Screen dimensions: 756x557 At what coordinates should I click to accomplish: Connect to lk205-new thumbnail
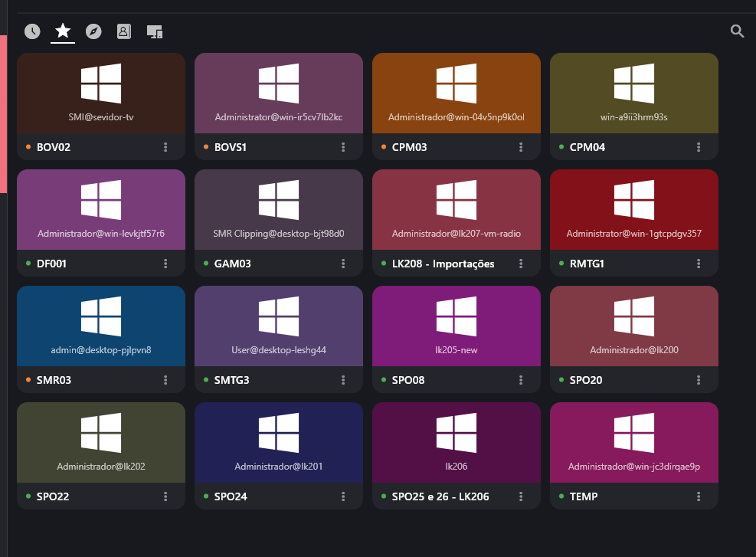(x=456, y=326)
